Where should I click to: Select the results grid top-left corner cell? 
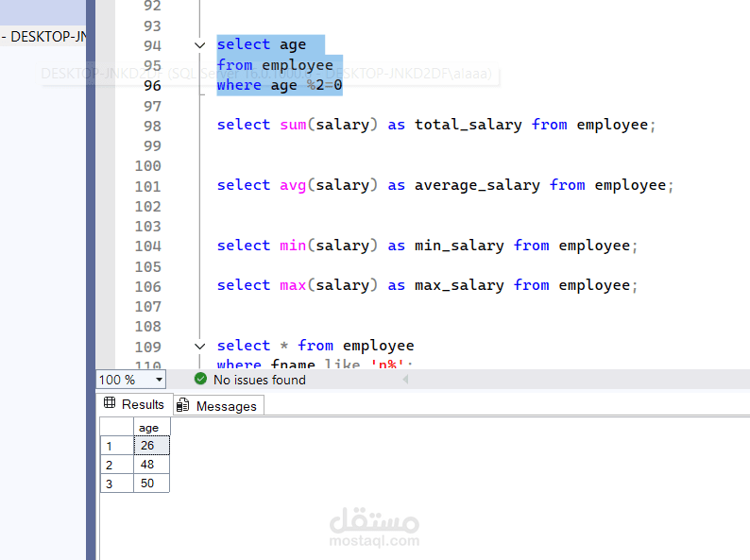116,428
